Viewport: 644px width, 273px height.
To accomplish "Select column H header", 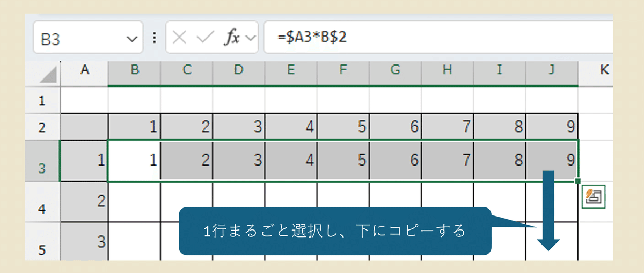I will (x=447, y=73).
